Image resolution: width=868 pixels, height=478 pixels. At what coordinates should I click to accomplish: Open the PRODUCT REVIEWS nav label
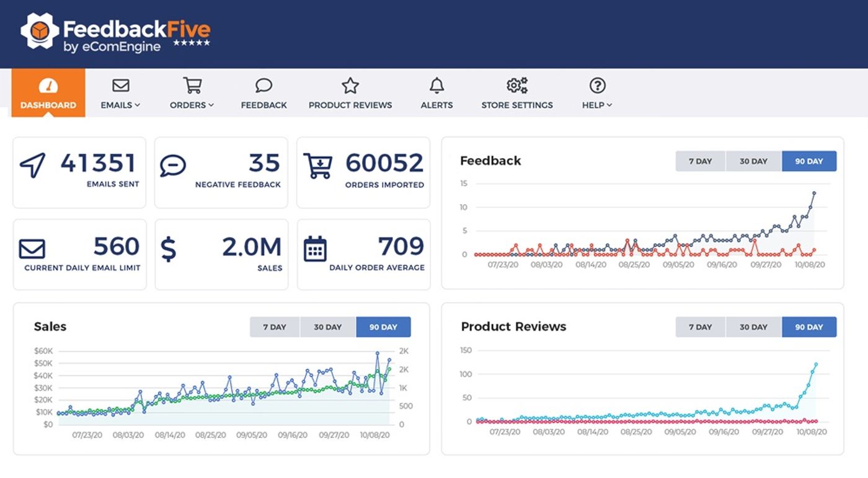(350, 105)
